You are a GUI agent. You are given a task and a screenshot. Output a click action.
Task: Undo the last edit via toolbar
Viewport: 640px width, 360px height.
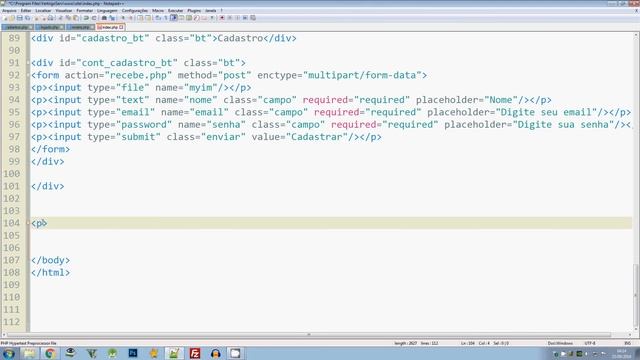(x=86, y=18)
